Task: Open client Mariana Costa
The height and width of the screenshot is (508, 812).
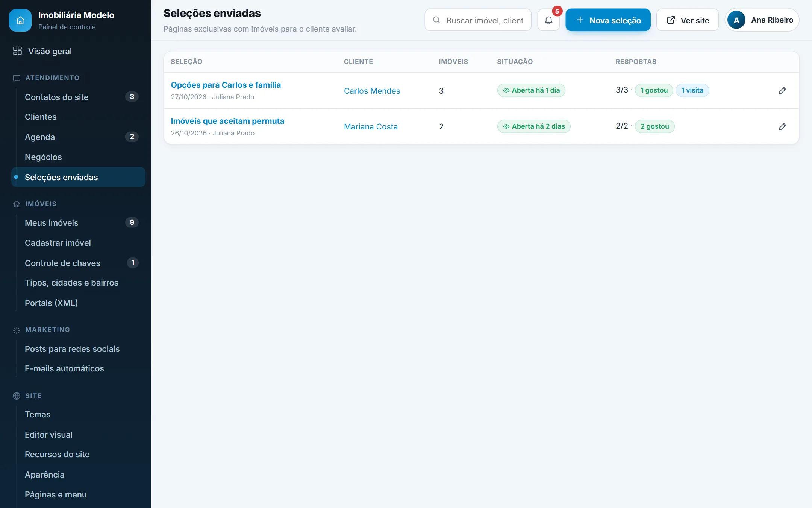Action: point(371,127)
